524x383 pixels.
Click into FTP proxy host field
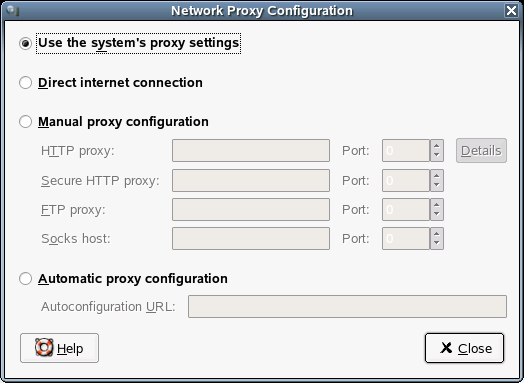click(x=251, y=210)
